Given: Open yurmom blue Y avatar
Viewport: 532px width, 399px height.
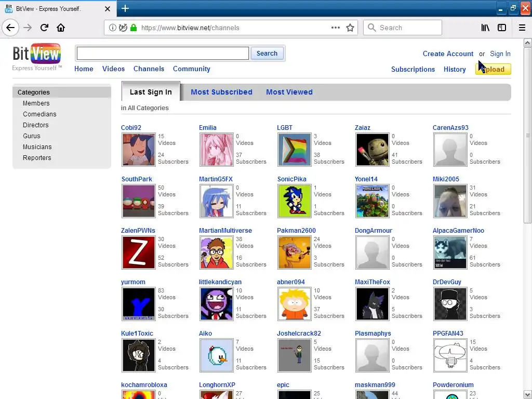Looking at the screenshot, I should pyautogui.click(x=138, y=304).
